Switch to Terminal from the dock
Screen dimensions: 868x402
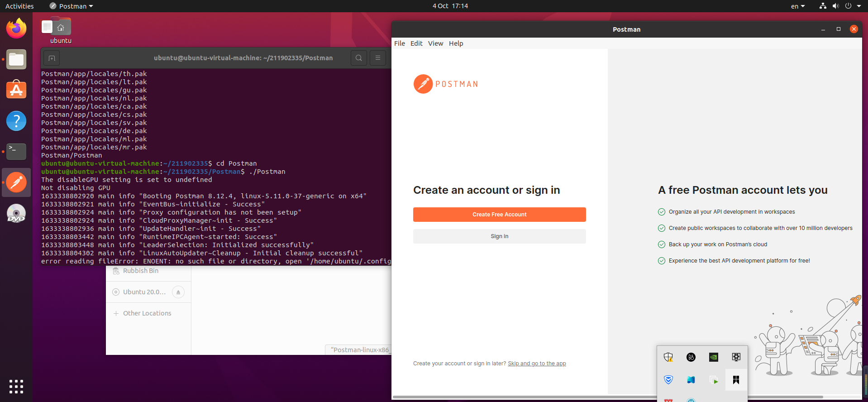tap(16, 152)
